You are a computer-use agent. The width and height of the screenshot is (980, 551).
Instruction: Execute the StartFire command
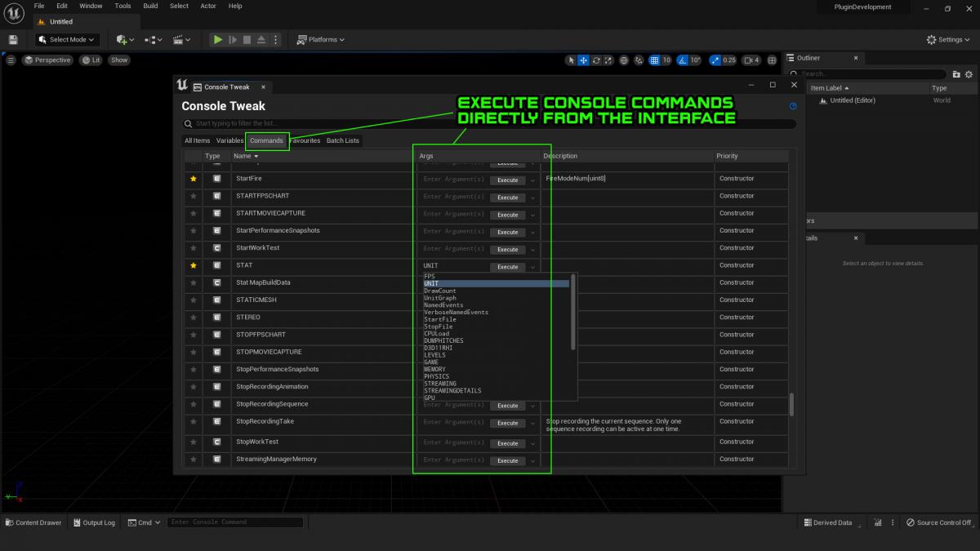point(507,180)
